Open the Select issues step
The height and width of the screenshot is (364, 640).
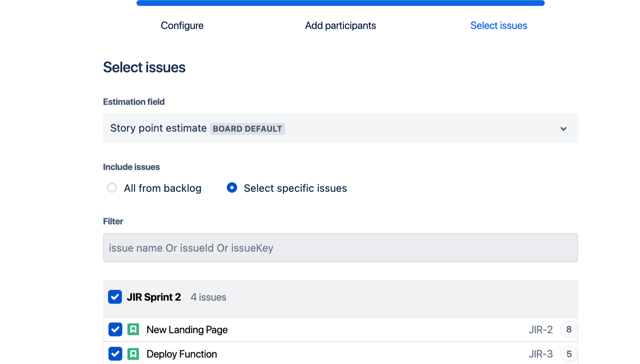click(499, 26)
